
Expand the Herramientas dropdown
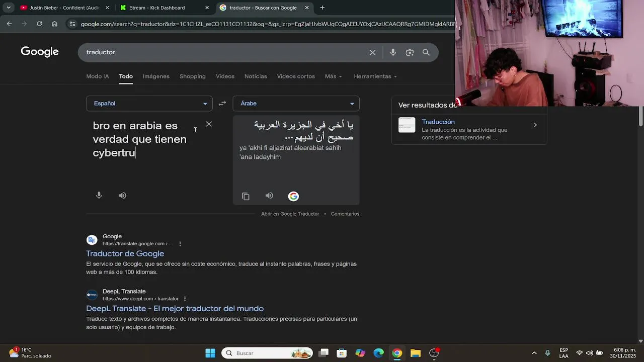tap(375, 76)
